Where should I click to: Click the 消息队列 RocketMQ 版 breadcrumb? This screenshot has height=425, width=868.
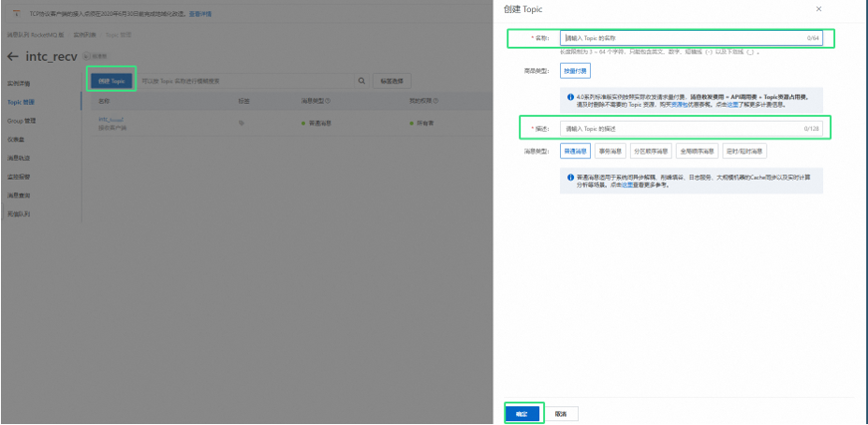coord(36,35)
